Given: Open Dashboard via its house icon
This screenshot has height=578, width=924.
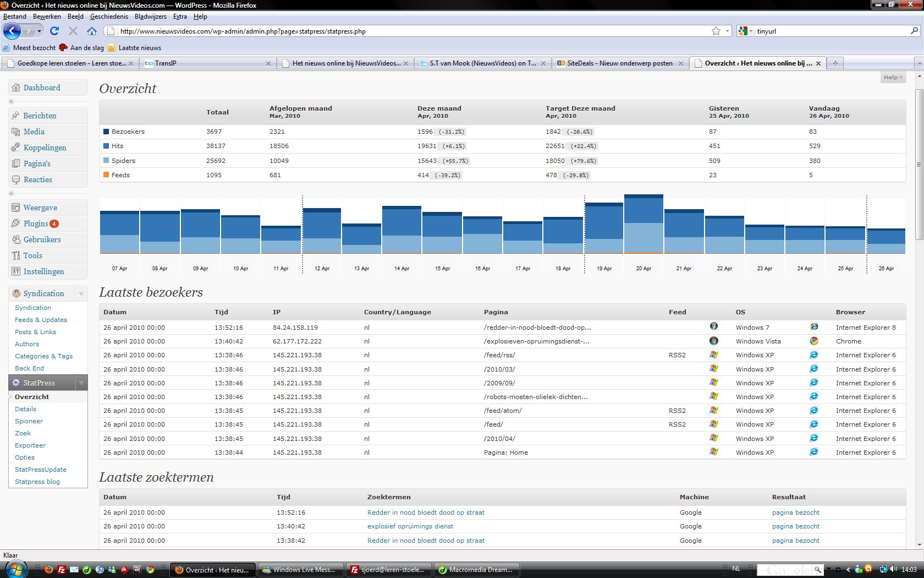Looking at the screenshot, I should (16, 88).
